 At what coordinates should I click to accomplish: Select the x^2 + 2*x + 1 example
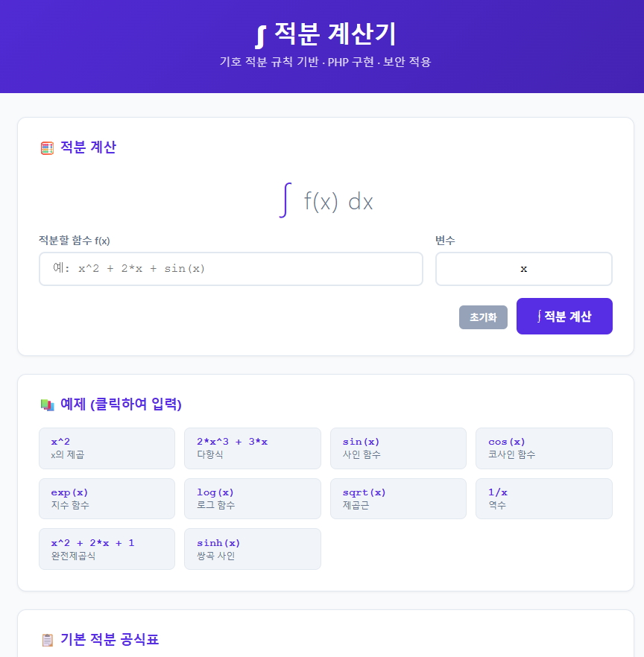point(107,549)
